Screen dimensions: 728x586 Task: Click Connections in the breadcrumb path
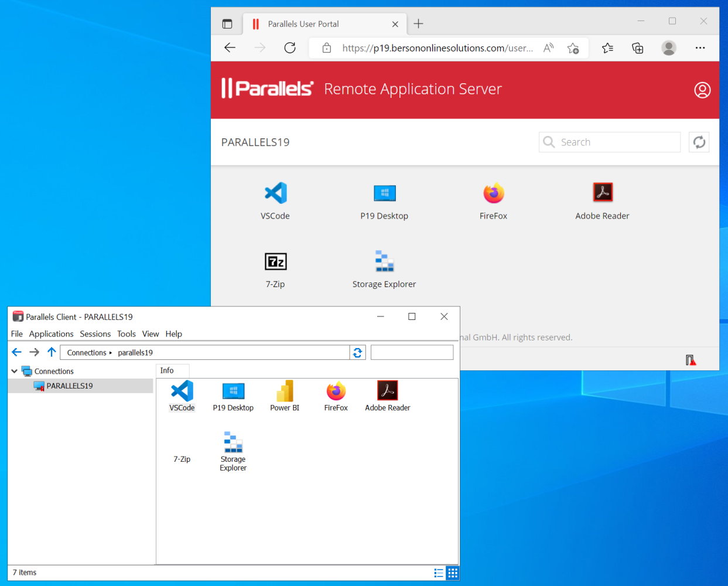[x=87, y=353]
